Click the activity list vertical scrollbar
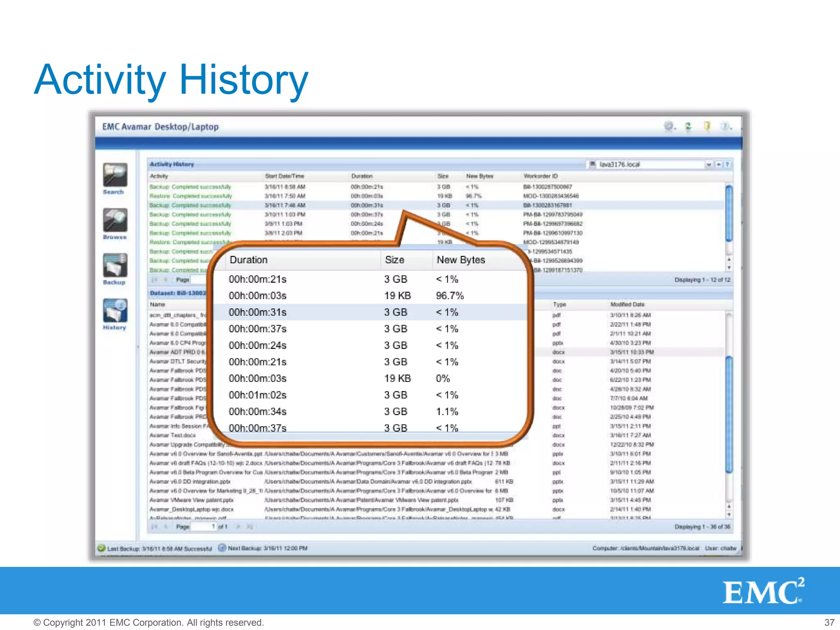 [x=729, y=213]
